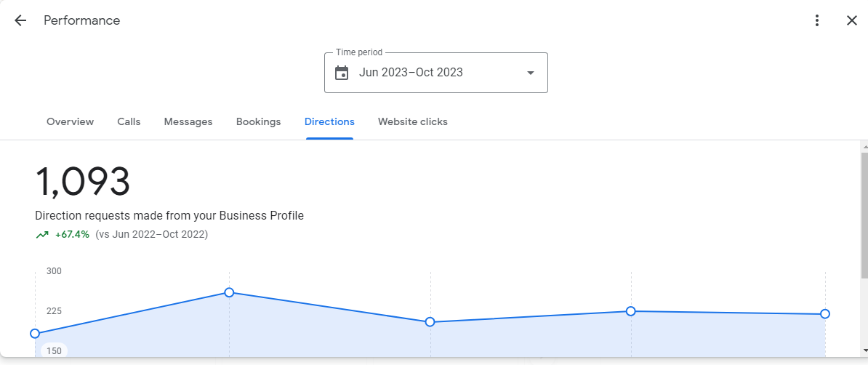Click the first data point on chart
The width and height of the screenshot is (868, 365).
pyautogui.click(x=35, y=334)
